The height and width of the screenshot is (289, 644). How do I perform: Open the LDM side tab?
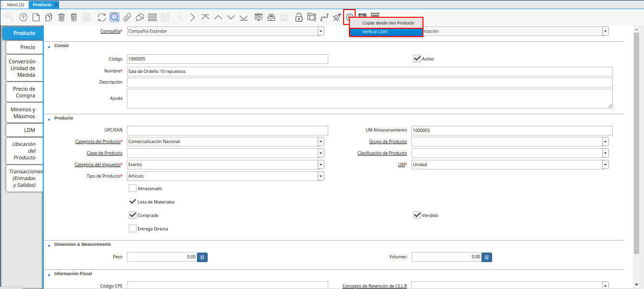25,130
